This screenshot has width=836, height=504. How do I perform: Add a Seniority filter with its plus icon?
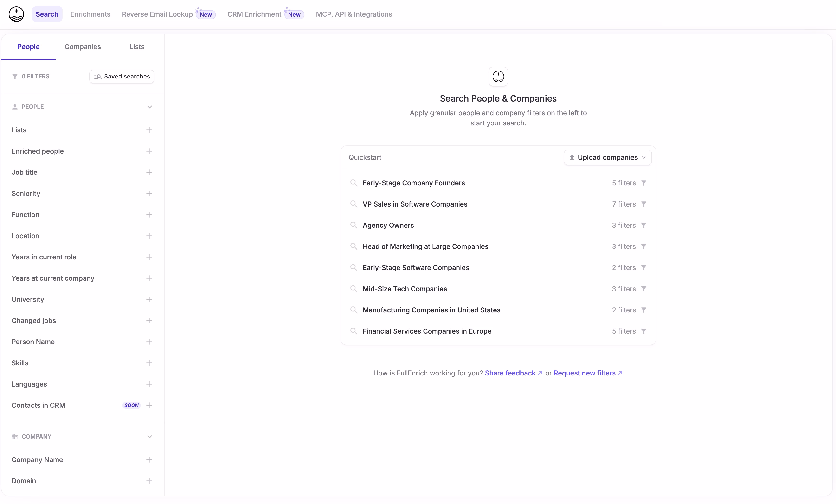(x=149, y=194)
